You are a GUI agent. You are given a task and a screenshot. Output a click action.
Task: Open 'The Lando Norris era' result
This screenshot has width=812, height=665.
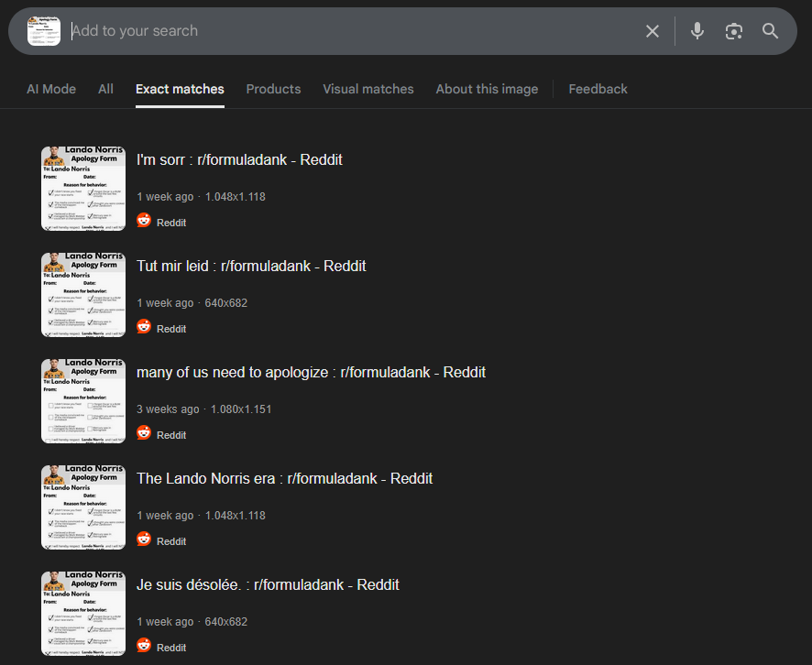tap(284, 479)
